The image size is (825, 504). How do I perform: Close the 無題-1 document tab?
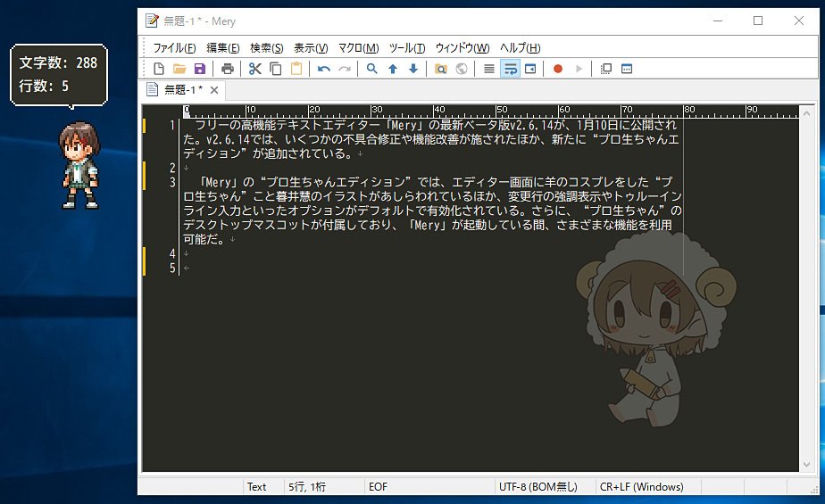[x=214, y=90]
